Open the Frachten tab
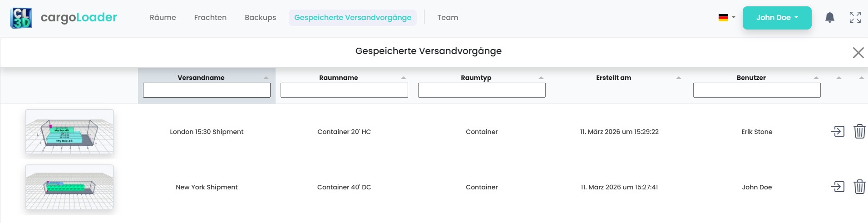 click(x=210, y=18)
